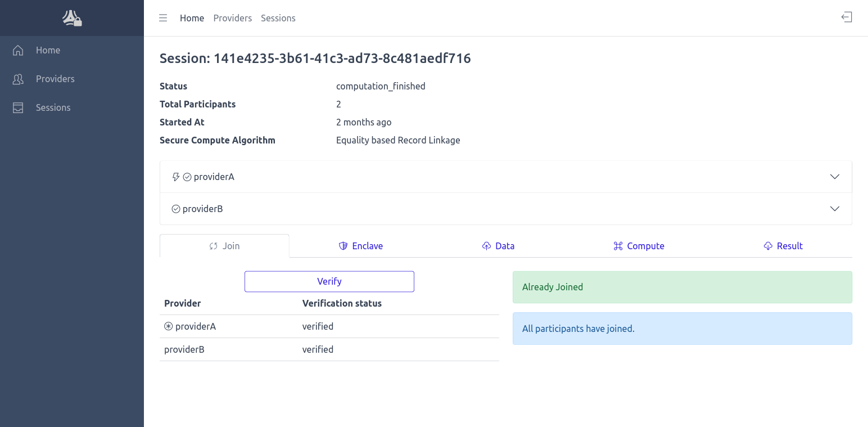
Task: Open the hamburger menu next to Home
Action: [x=163, y=17]
